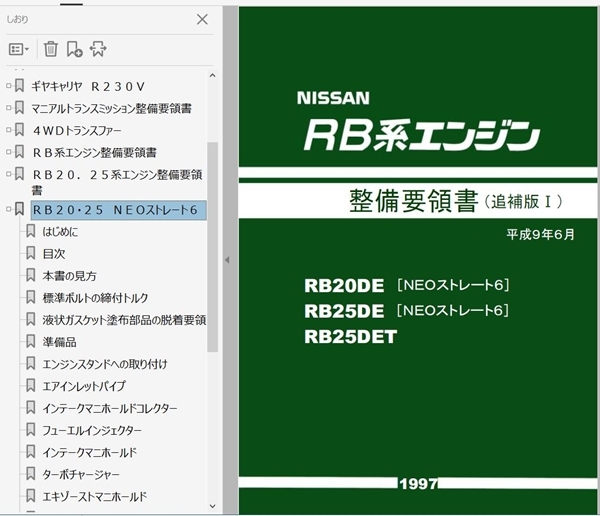This screenshot has width=600, height=516.
Task: Click the add new bookmark icon
Action: point(74,49)
